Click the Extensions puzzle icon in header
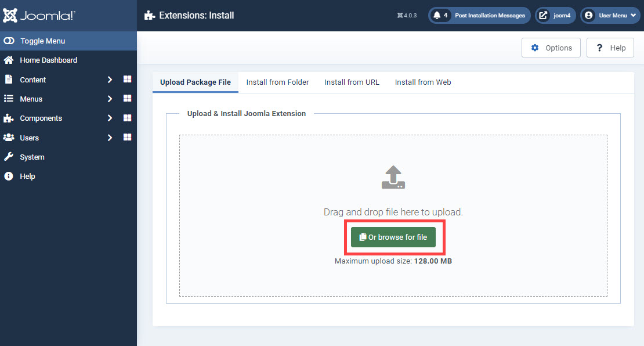644x346 pixels. point(150,16)
